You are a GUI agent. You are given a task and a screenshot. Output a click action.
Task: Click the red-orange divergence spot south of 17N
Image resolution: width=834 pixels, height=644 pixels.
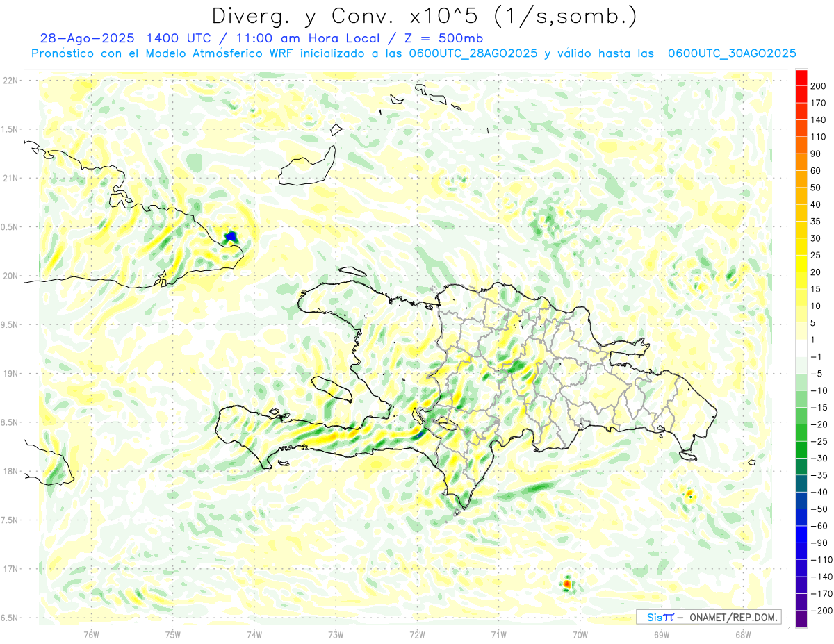(567, 584)
